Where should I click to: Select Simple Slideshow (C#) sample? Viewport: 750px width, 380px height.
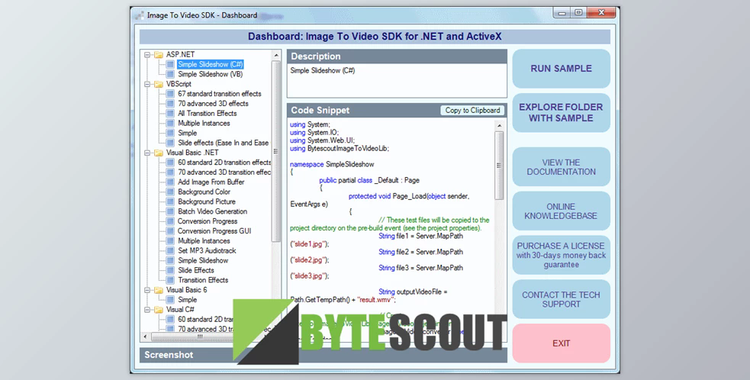pyautogui.click(x=210, y=64)
